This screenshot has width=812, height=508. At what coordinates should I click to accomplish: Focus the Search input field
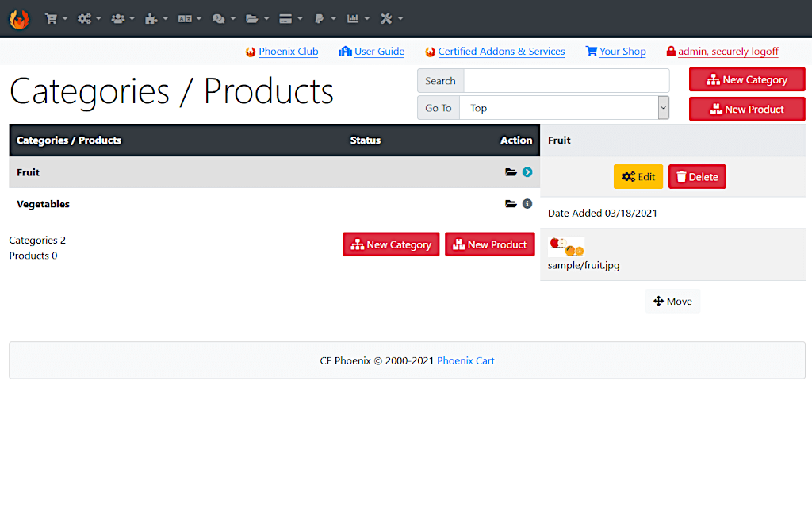click(565, 81)
